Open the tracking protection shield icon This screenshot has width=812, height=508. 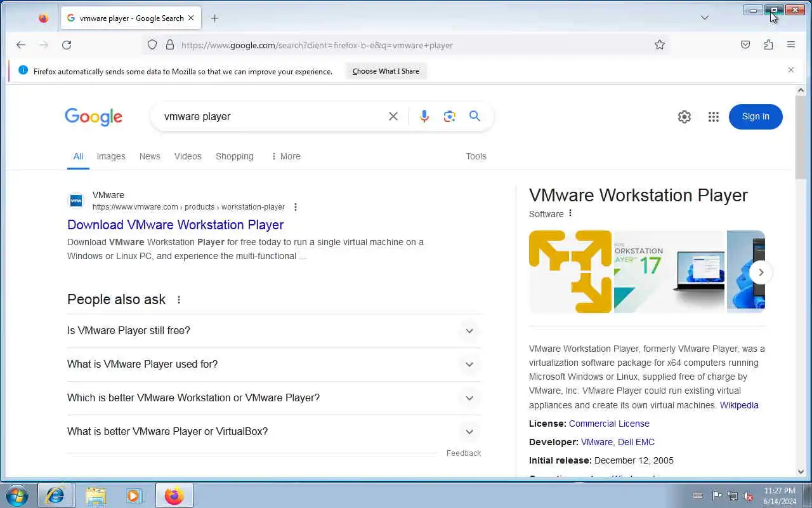[x=152, y=44]
